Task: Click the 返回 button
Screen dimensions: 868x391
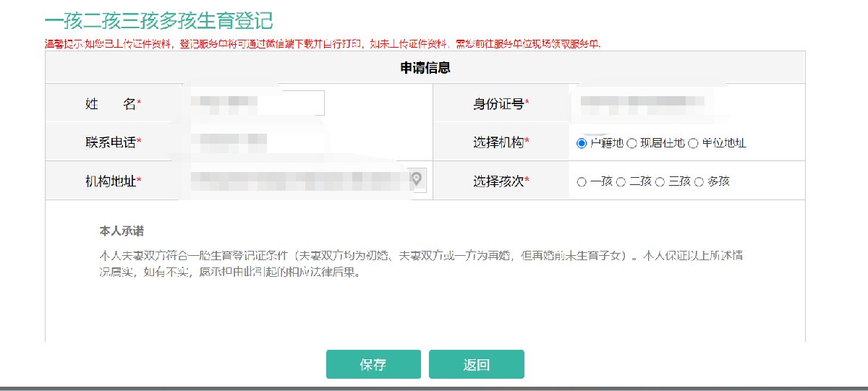Action: [x=476, y=364]
